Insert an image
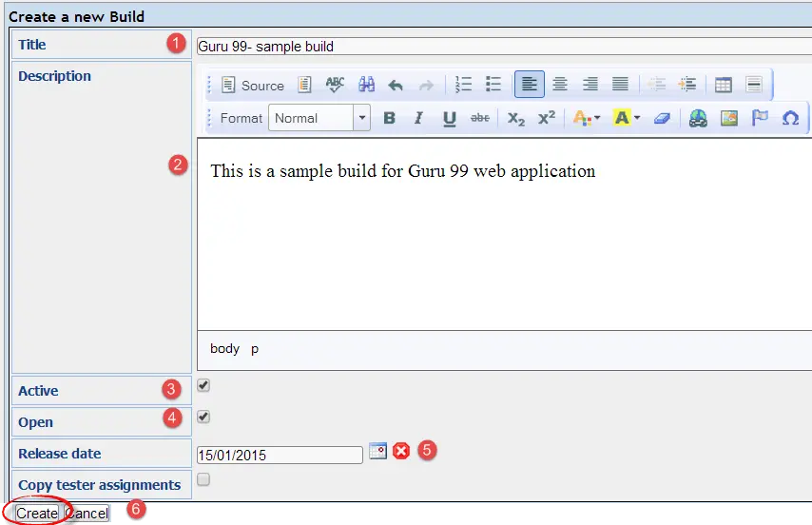812x525 pixels. click(x=729, y=119)
